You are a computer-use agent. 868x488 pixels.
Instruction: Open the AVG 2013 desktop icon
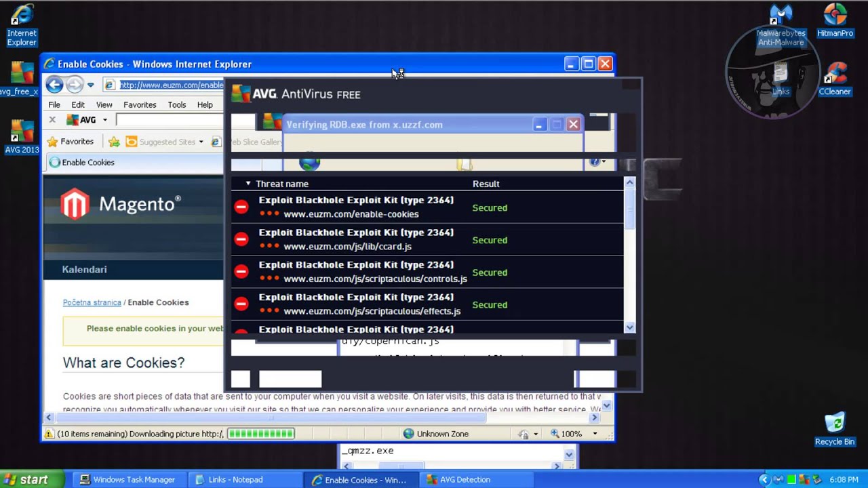click(20, 137)
